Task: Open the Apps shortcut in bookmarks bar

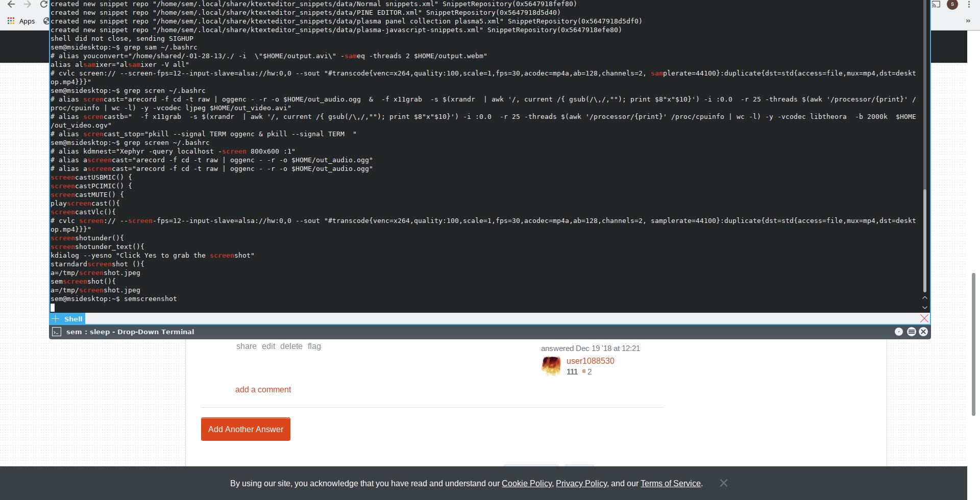Action: pyautogui.click(x=21, y=21)
